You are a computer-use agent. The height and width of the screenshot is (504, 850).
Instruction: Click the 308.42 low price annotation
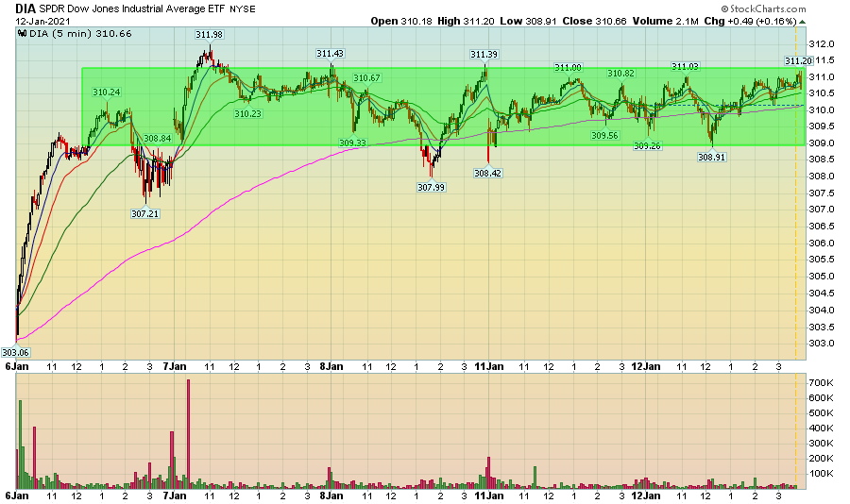click(x=488, y=174)
